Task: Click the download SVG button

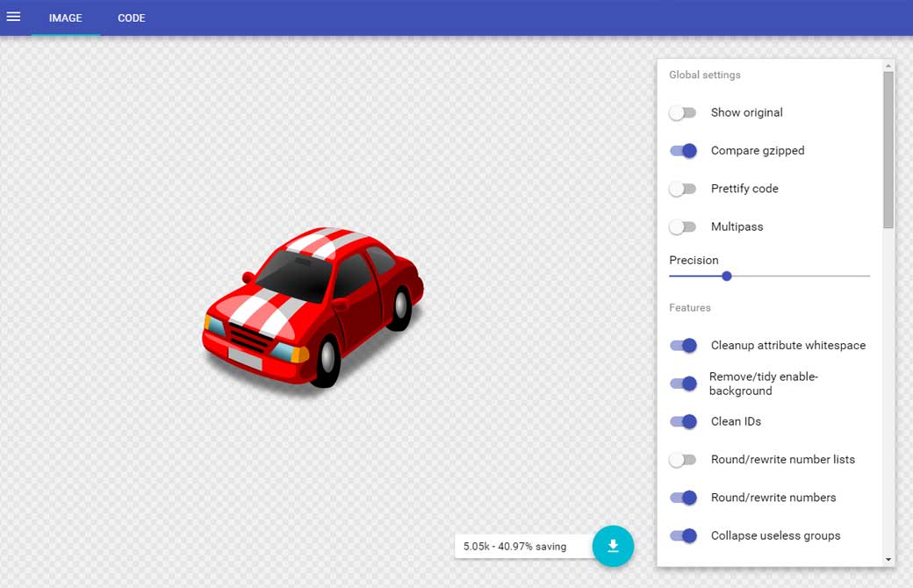Action: [x=613, y=546]
